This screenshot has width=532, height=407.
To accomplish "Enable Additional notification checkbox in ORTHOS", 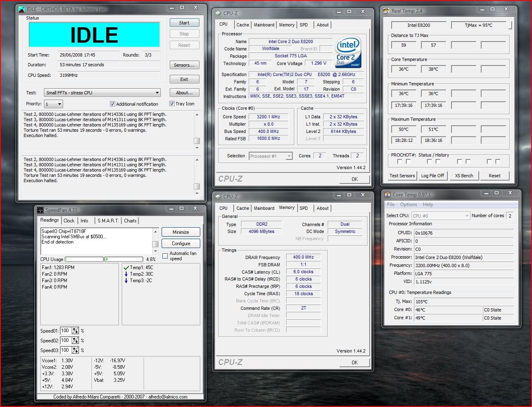I will click(113, 104).
